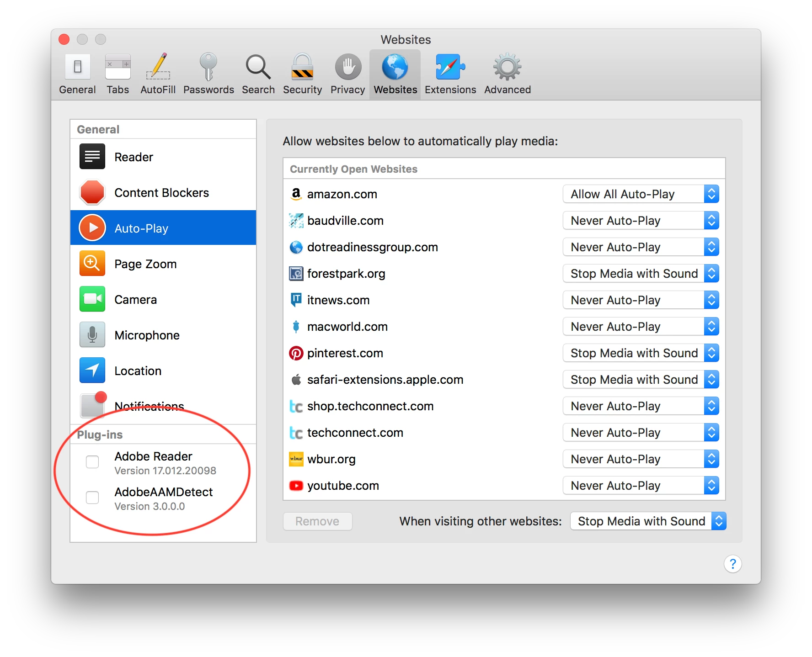Close the Websites preferences window

(x=64, y=39)
